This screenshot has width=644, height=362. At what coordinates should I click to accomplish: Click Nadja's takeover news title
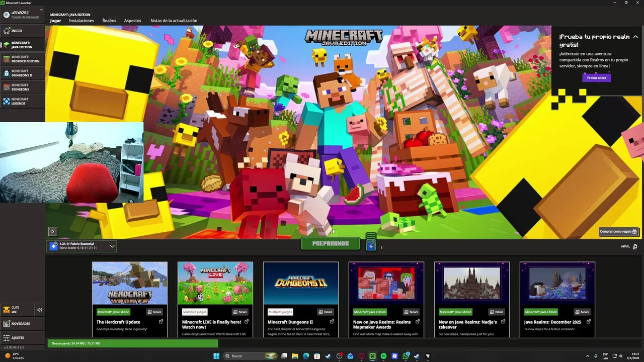[x=468, y=324]
